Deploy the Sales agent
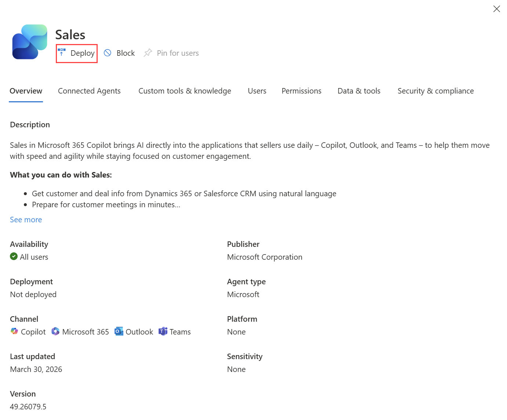 click(76, 53)
